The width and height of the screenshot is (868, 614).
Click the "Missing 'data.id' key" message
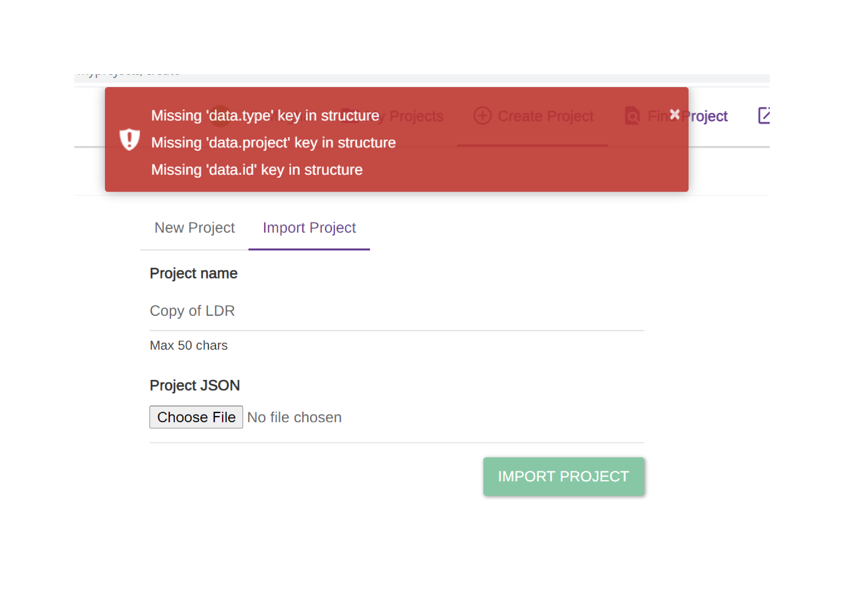click(x=257, y=170)
